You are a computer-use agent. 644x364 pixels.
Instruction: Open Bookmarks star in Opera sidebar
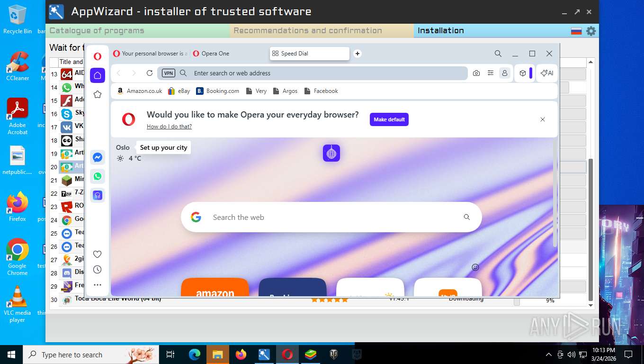(98, 94)
